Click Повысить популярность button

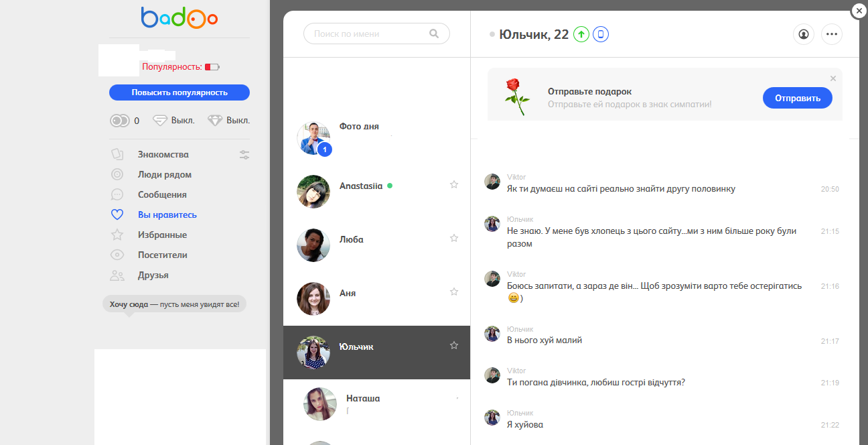point(179,92)
